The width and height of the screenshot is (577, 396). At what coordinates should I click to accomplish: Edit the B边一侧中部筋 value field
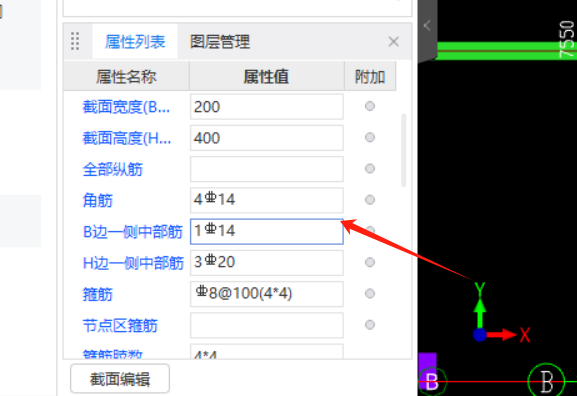click(x=267, y=231)
